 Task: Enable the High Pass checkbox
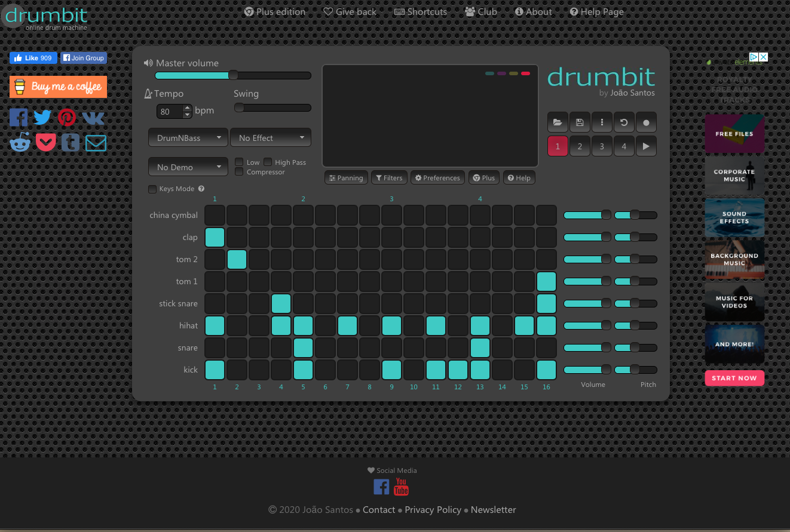point(268,162)
